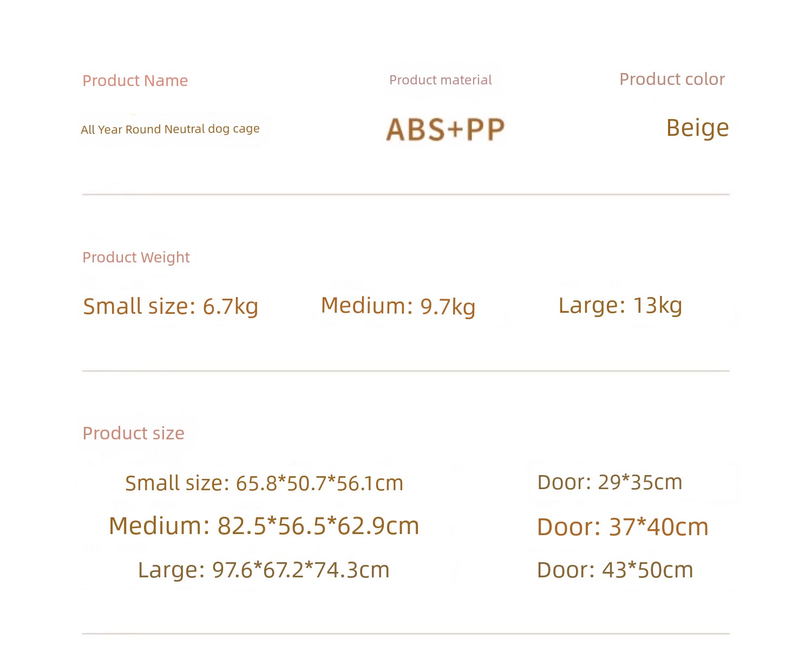The height and width of the screenshot is (665, 812).
Task: Select the Medium 9.7kg weight text
Action: [x=398, y=306]
